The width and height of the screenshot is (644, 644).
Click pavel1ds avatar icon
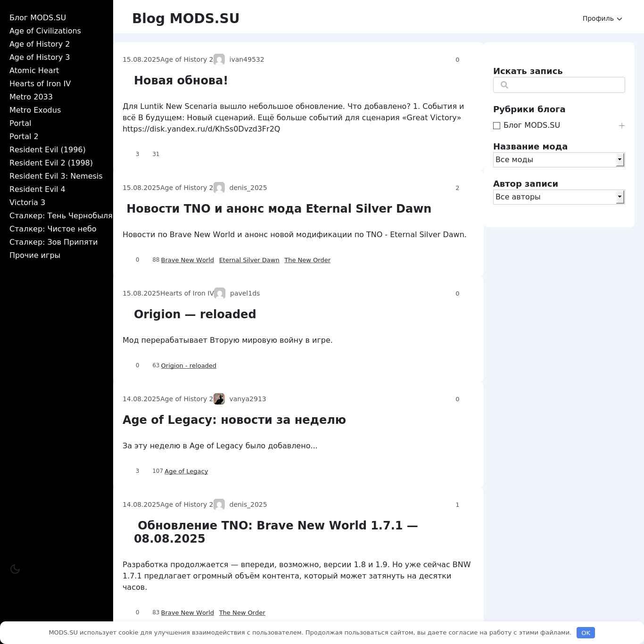pyautogui.click(x=220, y=293)
